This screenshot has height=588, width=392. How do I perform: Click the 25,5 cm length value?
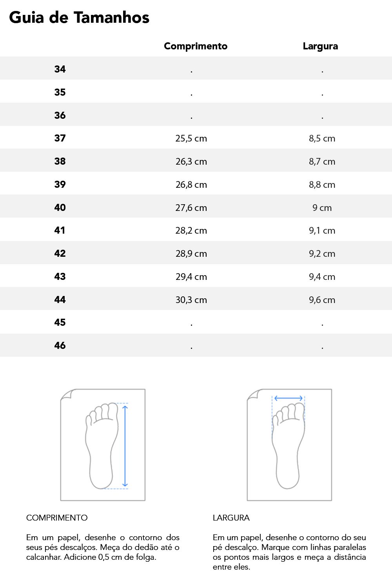coord(191,138)
